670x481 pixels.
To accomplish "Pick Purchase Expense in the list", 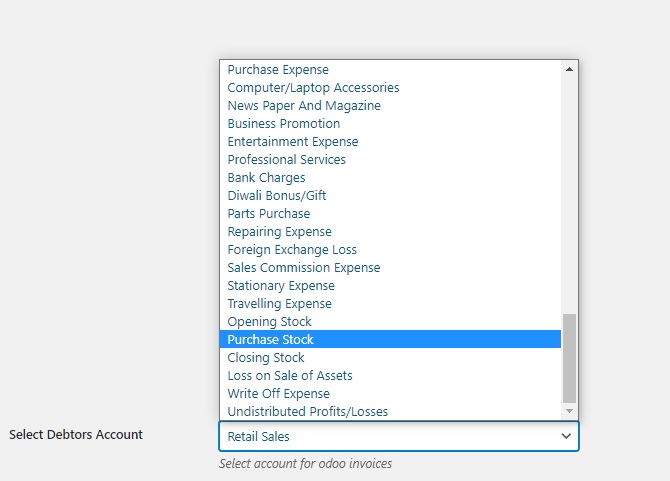I will (x=390, y=69).
